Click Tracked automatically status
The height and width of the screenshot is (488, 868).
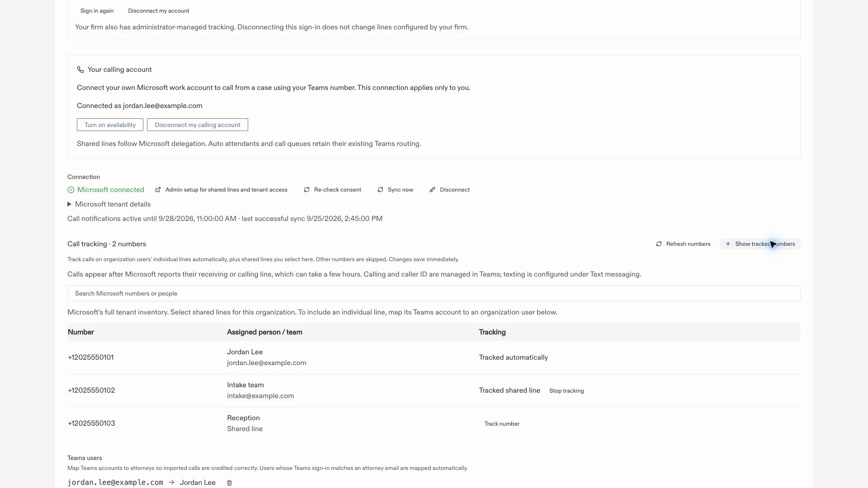point(514,357)
